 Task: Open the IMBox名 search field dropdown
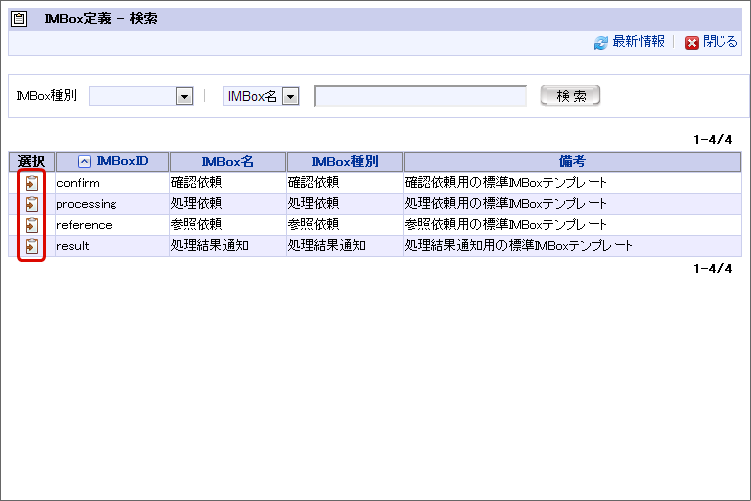coord(291,96)
